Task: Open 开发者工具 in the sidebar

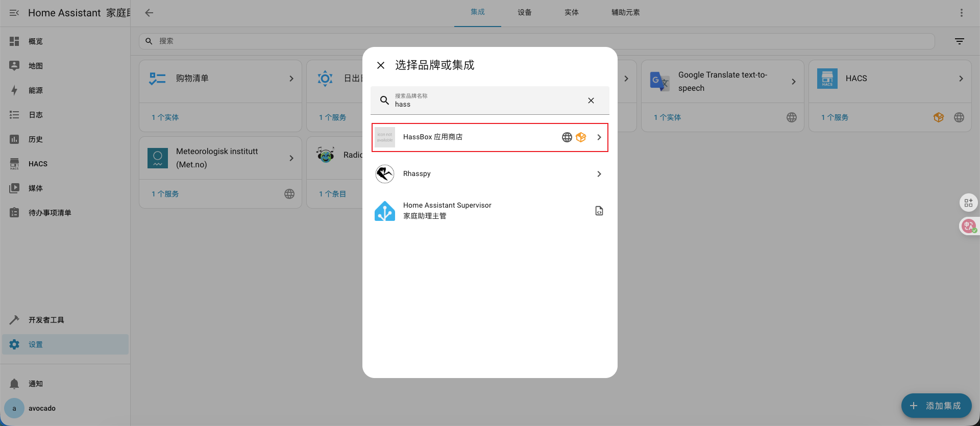Action: pos(46,320)
